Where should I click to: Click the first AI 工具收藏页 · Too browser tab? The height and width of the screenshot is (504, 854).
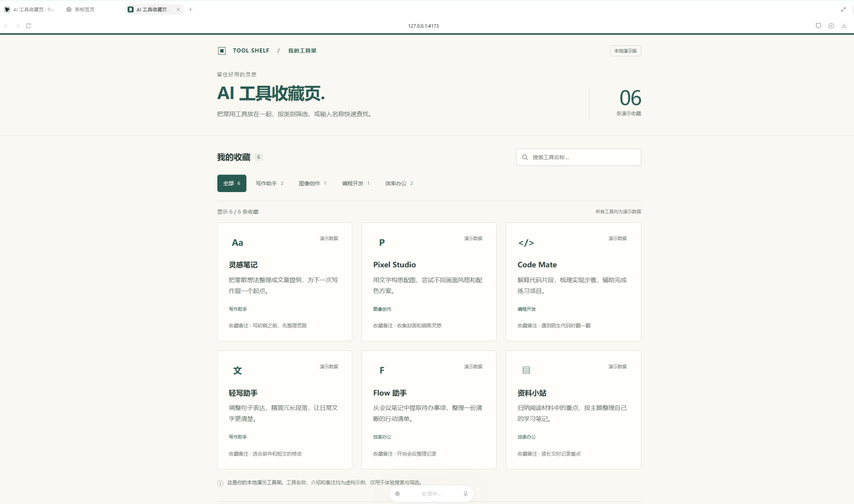[30, 9]
